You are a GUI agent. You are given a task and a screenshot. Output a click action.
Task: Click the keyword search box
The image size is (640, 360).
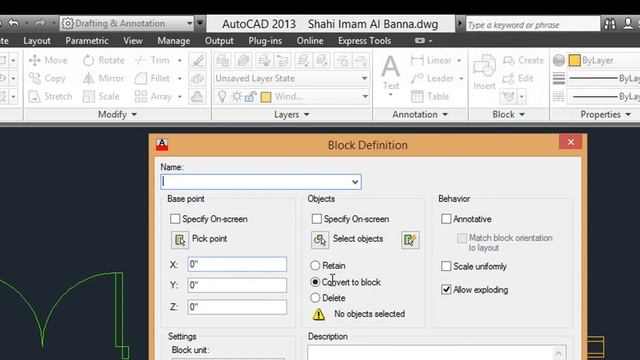click(x=533, y=24)
